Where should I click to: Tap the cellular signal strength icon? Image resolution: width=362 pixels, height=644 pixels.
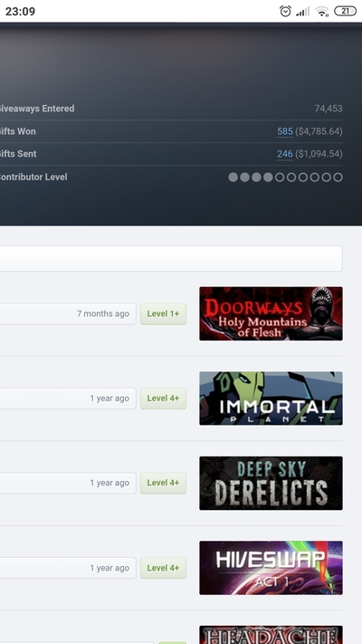pyautogui.click(x=302, y=12)
